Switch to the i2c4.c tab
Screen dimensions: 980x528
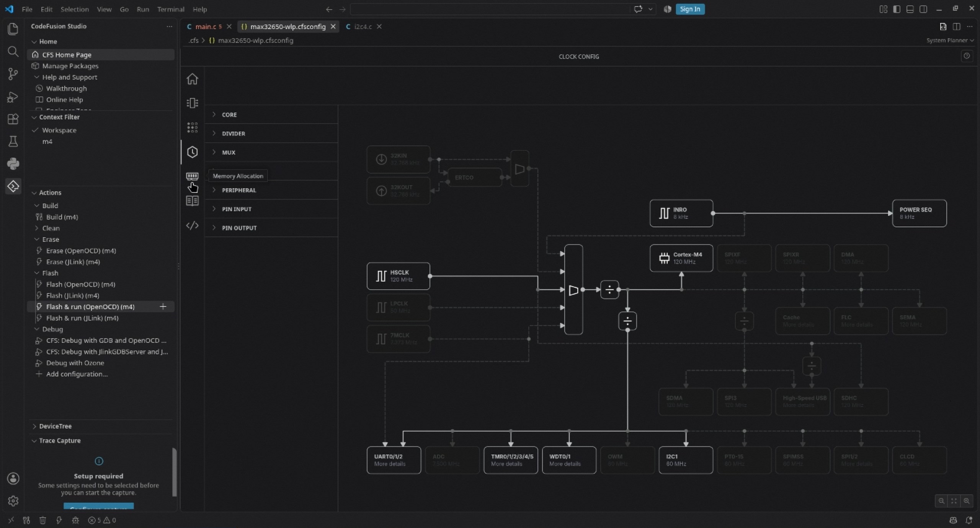point(363,26)
